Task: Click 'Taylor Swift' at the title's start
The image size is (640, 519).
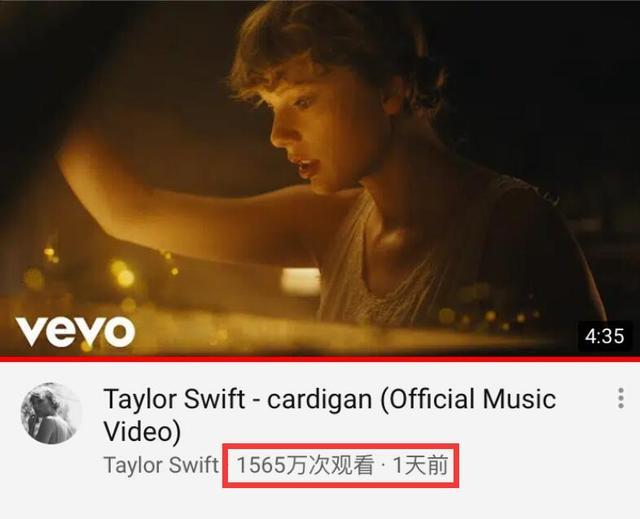Action: tap(174, 399)
